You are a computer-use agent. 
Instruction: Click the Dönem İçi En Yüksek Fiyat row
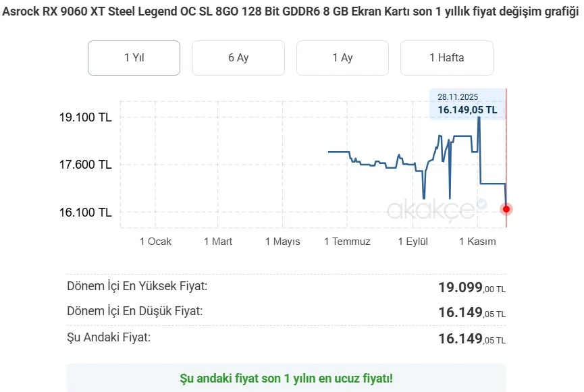pyautogui.click(x=286, y=287)
